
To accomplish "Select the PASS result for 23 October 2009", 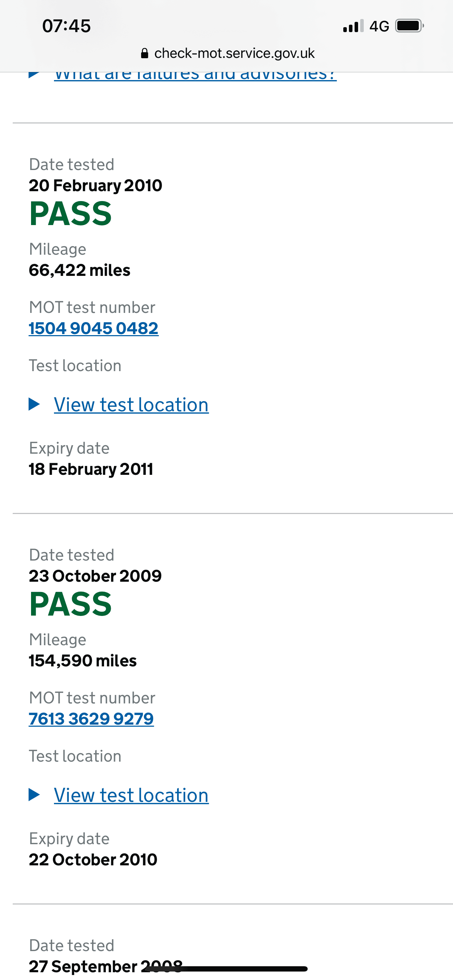I will tap(70, 605).
